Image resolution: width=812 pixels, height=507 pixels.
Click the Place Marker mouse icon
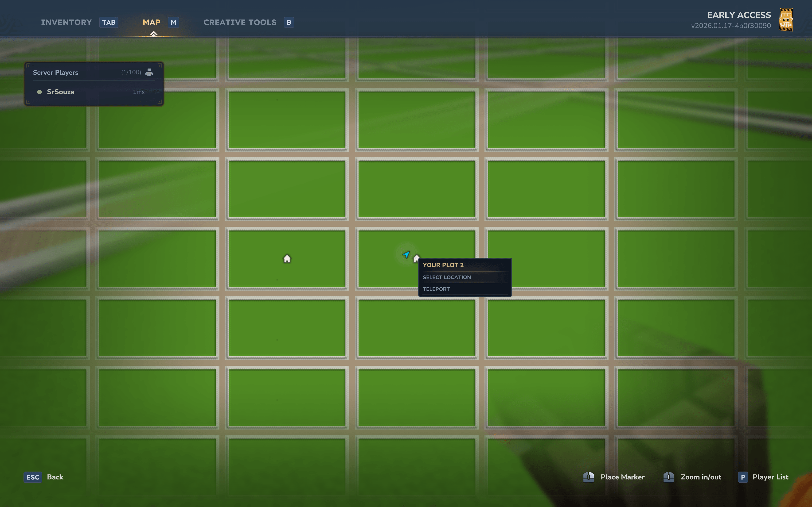click(589, 477)
